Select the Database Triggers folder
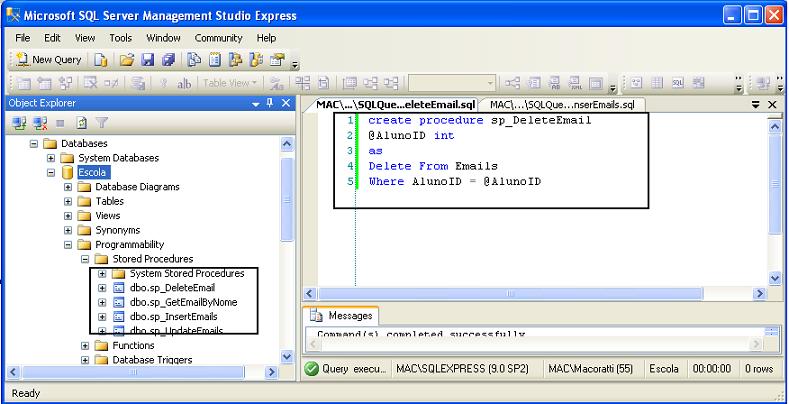The image size is (789, 404). tap(152, 360)
